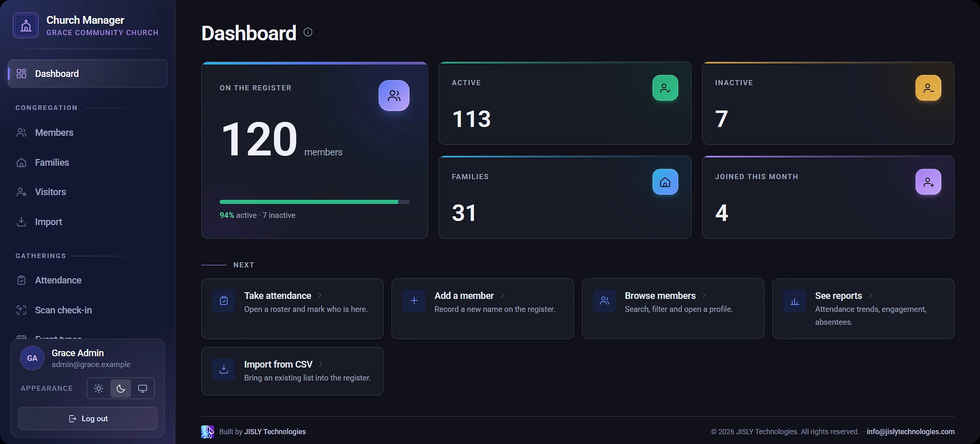Click the See reports chart icon

tap(794, 301)
